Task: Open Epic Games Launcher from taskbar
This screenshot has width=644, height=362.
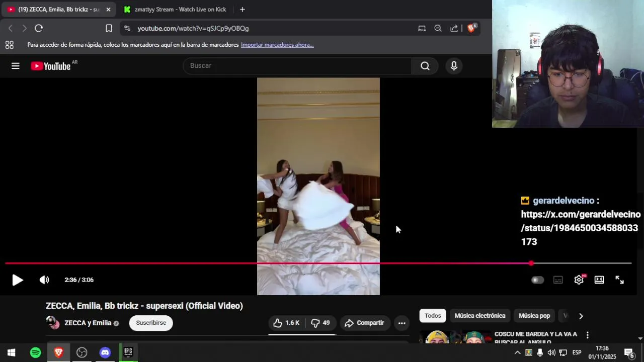Action: point(128,352)
